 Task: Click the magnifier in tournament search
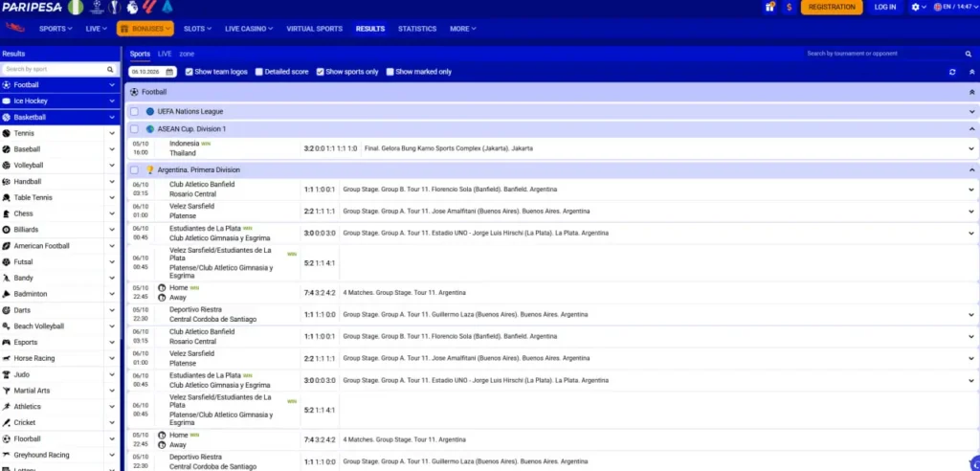click(x=969, y=54)
